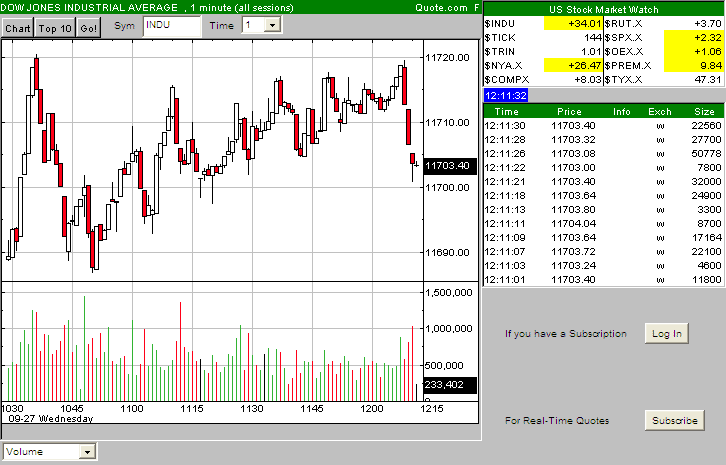Click the Chart button

point(18,28)
